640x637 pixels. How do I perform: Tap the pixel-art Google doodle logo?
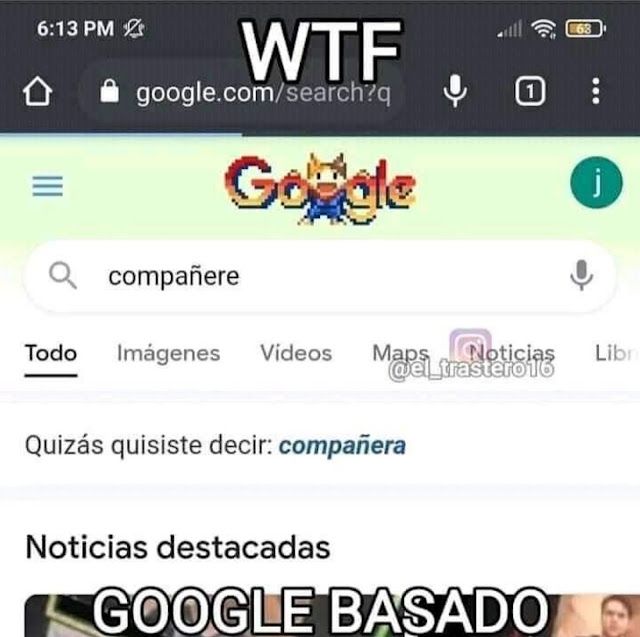pyautogui.click(x=320, y=189)
